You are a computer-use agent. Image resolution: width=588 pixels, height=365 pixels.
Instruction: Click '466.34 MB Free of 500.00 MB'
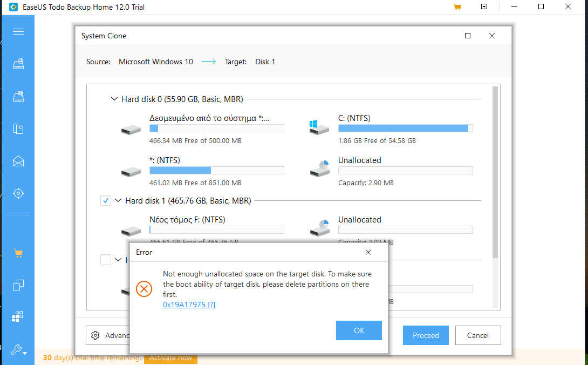point(195,141)
